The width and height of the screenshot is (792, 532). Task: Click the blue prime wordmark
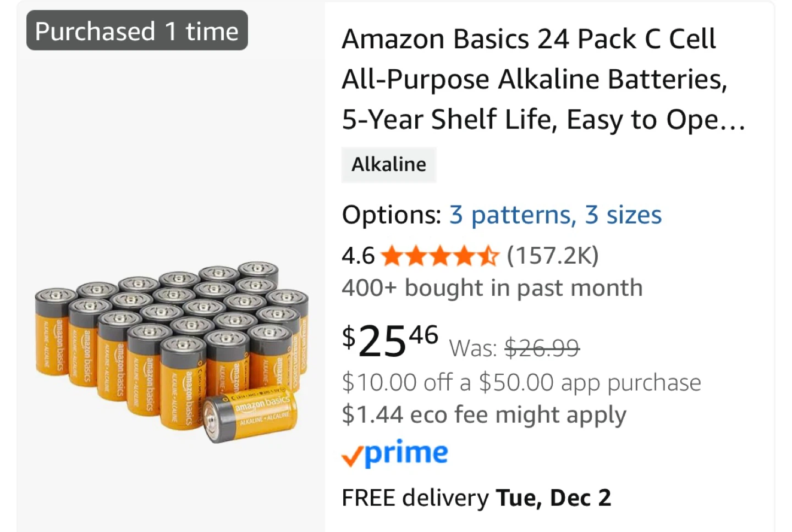click(406, 453)
